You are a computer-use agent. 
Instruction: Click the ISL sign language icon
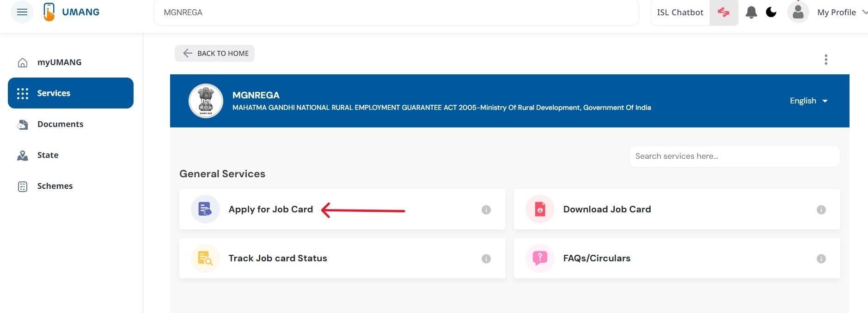pos(724,12)
